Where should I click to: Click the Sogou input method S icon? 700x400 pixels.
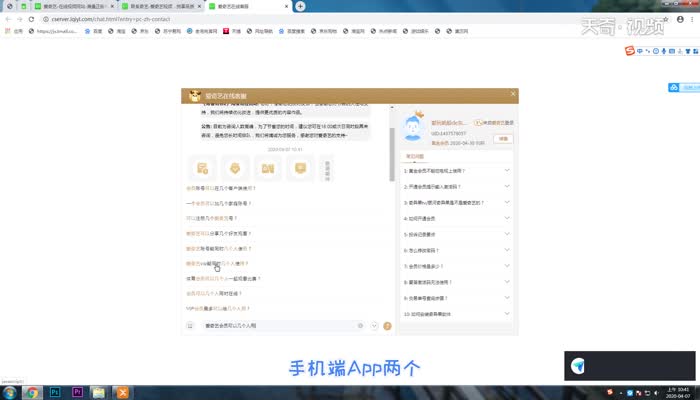point(630,51)
